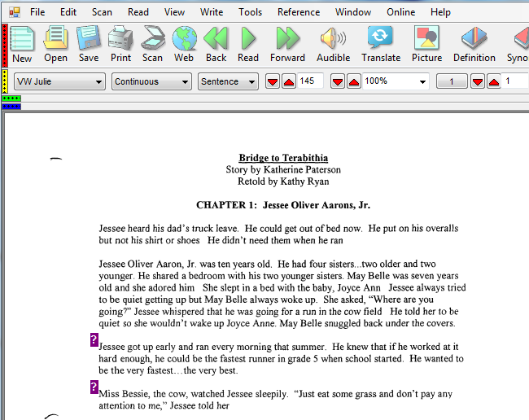Click the purple note icon before Miss Bessie
Viewport: 529px width, 420px height.
(94, 387)
